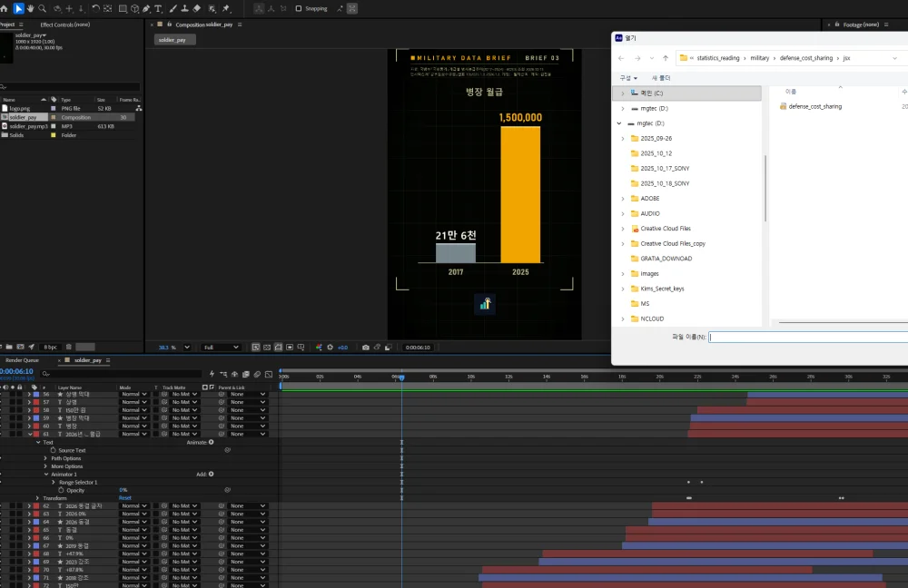Toggle stopwatch for Source Text property
Screen dimensions: 908x588
[54, 450]
